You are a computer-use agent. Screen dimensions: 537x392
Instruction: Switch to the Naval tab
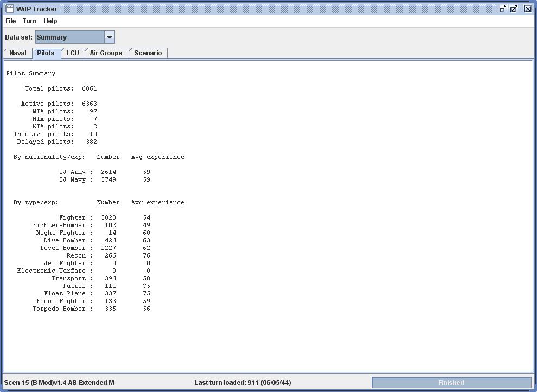click(18, 53)
